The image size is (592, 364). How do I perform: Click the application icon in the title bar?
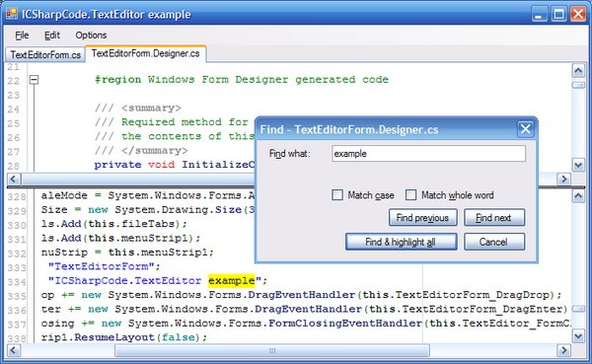click(x=12, y=14)
